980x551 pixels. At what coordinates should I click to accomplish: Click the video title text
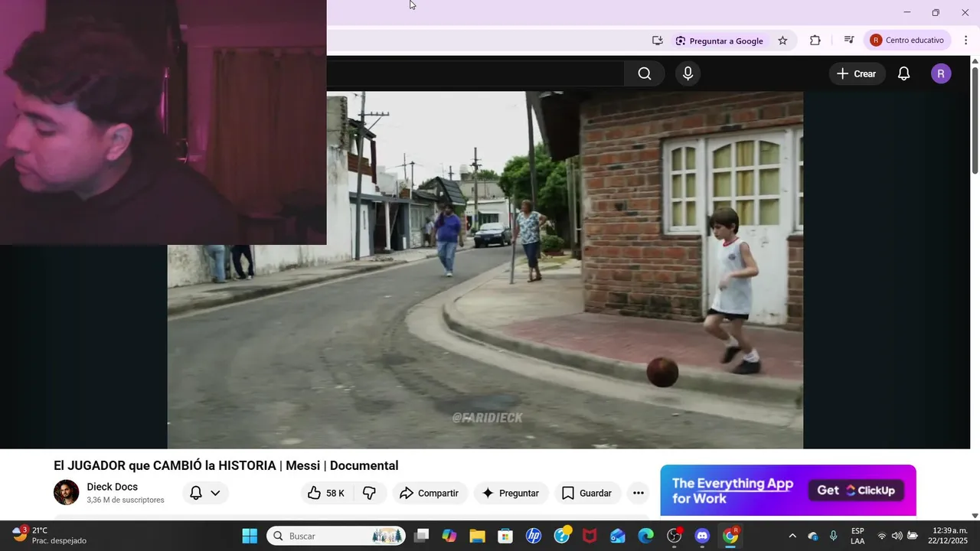click(x=226, y=465)
